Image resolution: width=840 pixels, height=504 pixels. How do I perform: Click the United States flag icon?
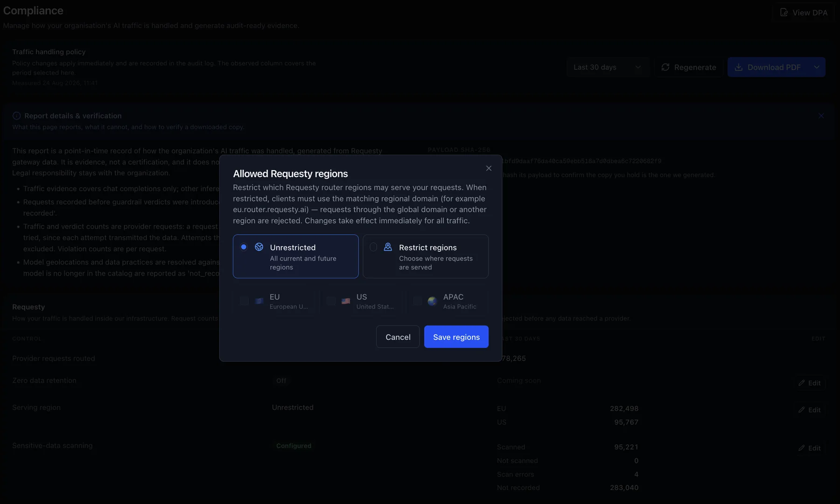(346, 301)
